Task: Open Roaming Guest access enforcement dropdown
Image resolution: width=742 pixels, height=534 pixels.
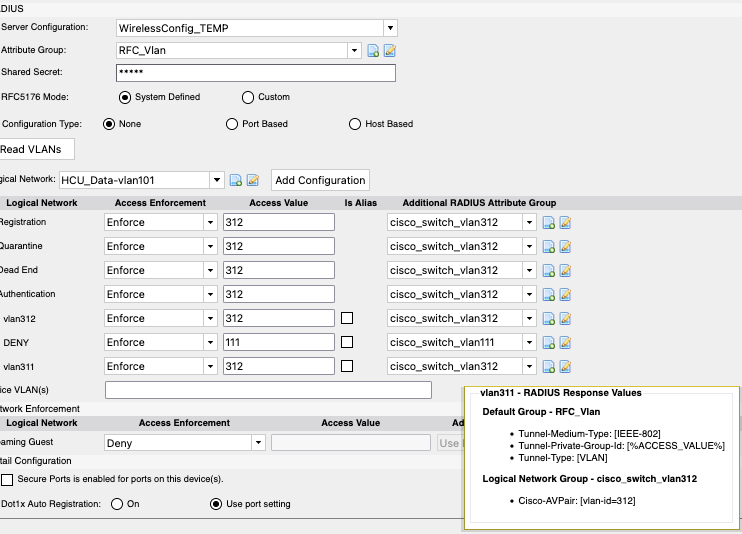Action: pyautogui.click(x=258, y=442)
